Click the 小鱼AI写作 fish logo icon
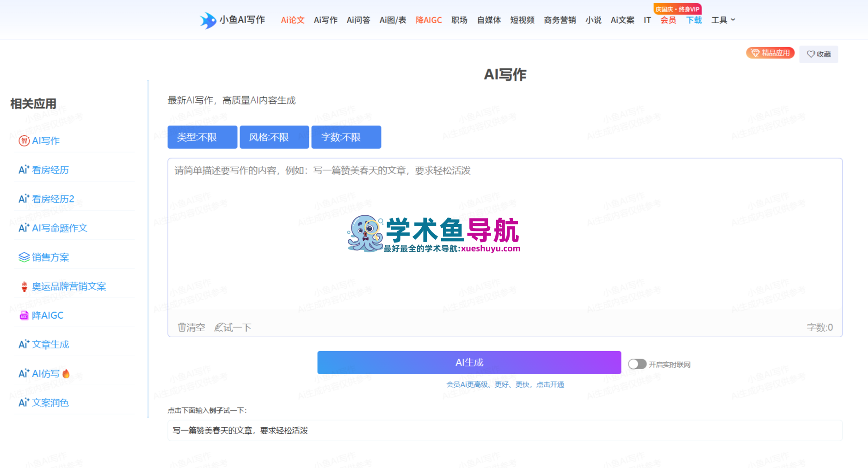 pos(208,20)
